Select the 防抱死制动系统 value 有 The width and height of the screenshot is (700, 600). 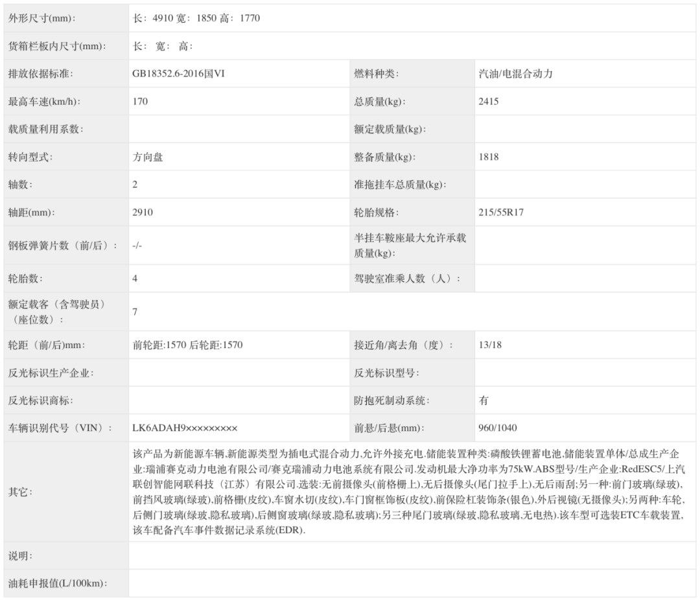(484, 400)
